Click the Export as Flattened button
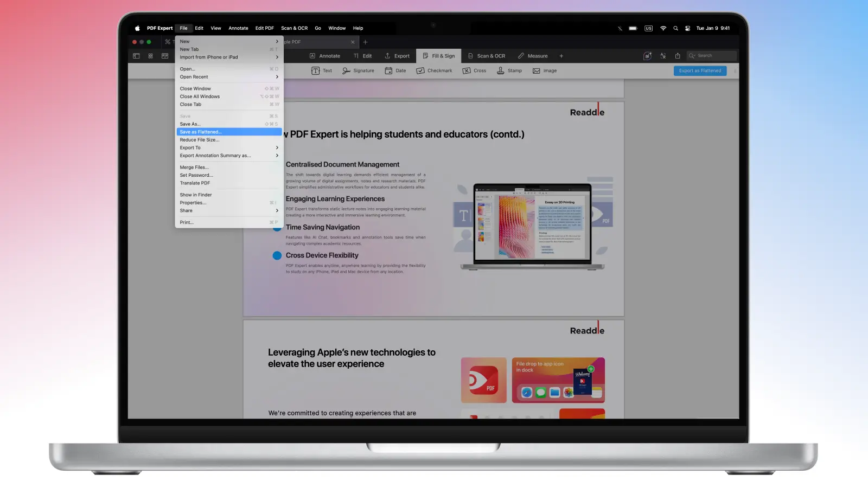This screenshot has width=868, height=488. pyautogui.click(x=700, y=70)
